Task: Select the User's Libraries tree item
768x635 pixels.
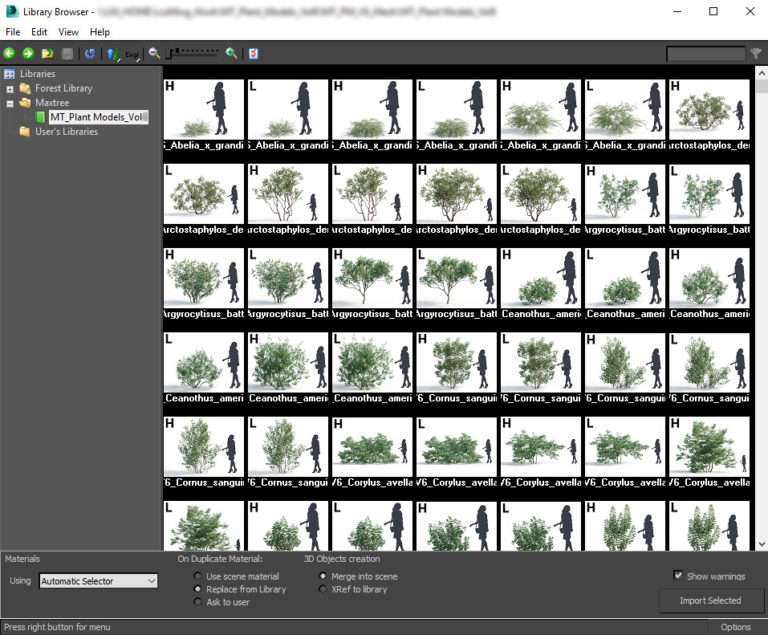Action: [x=67, y=131]
